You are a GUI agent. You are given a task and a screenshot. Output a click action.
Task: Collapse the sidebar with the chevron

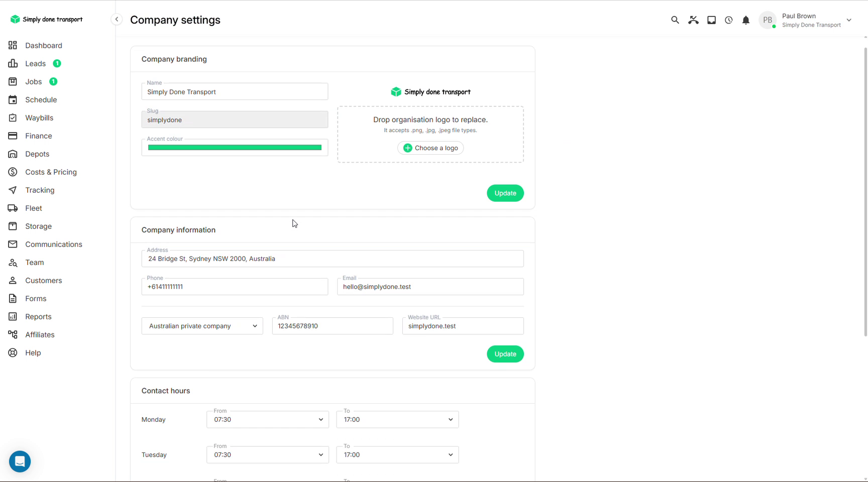117,20
